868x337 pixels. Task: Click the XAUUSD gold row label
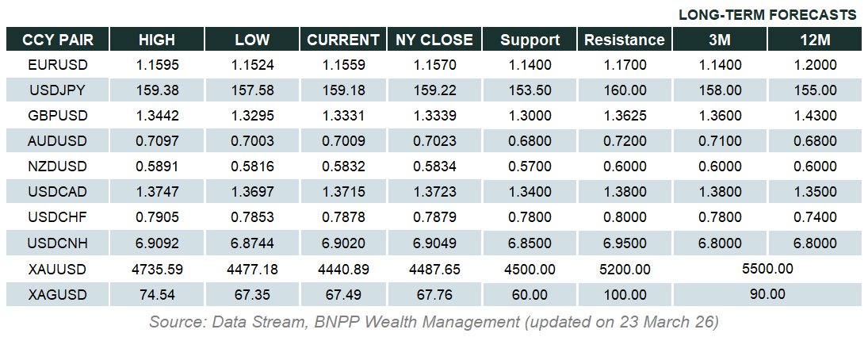(55, 270)
